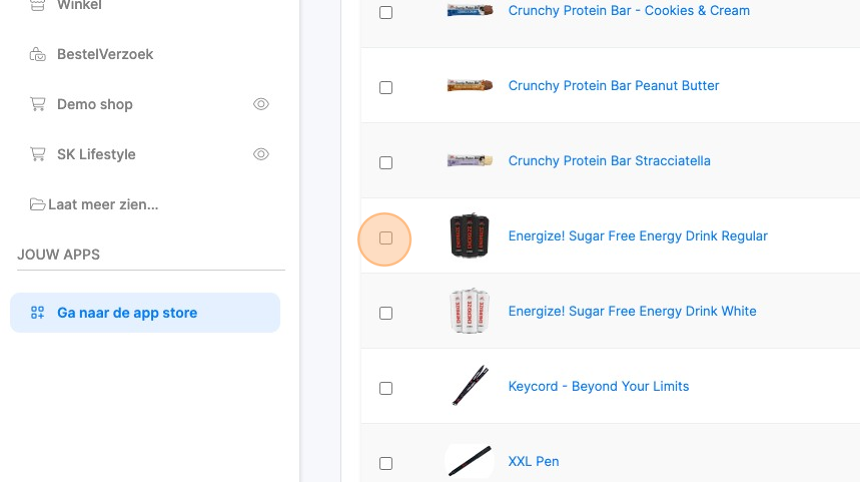Click the Crunchy Protein Bar Peanut Butter thumbnail
Screen dimensions: 860x482
coord(469,86)
